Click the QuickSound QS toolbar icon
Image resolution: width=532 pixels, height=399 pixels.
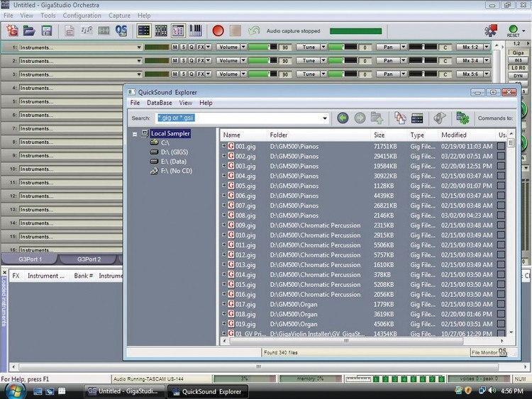[x=121, y=31]
